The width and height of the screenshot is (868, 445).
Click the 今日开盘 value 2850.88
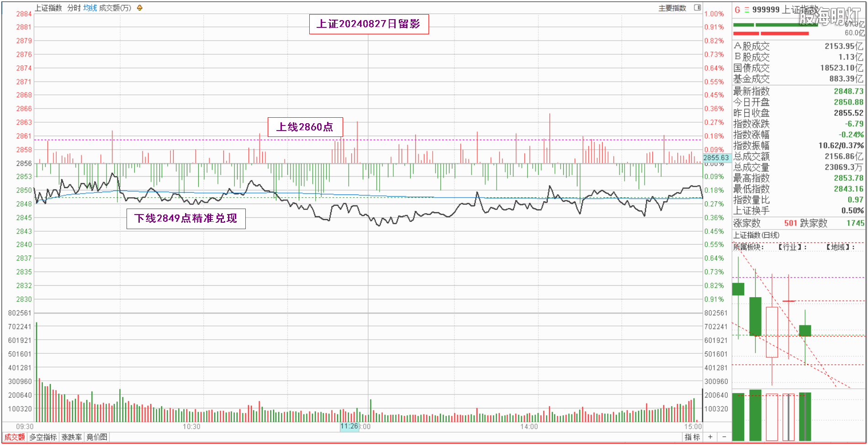[849, 102]
